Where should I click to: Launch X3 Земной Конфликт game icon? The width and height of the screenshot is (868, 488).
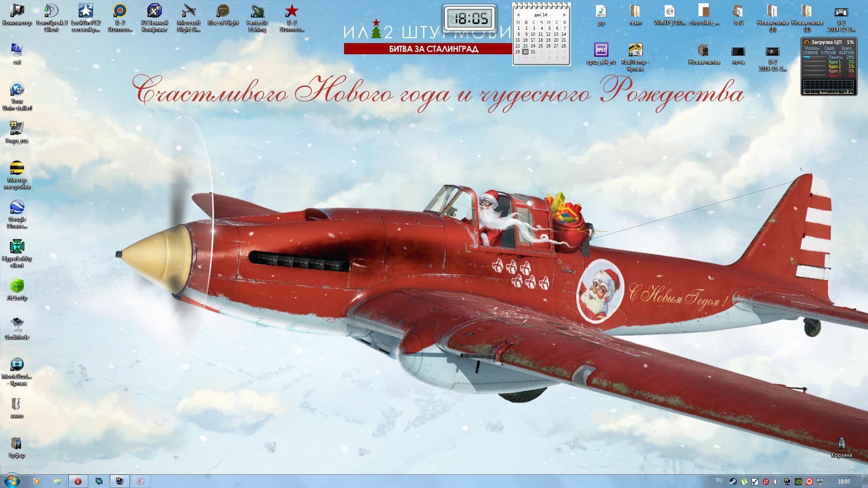tap(155, 17)
